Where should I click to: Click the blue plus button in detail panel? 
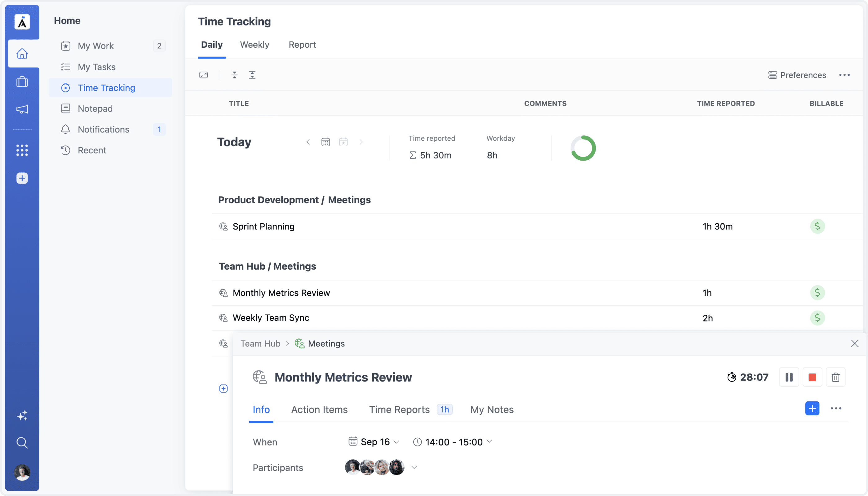click(x=813, y=409)
